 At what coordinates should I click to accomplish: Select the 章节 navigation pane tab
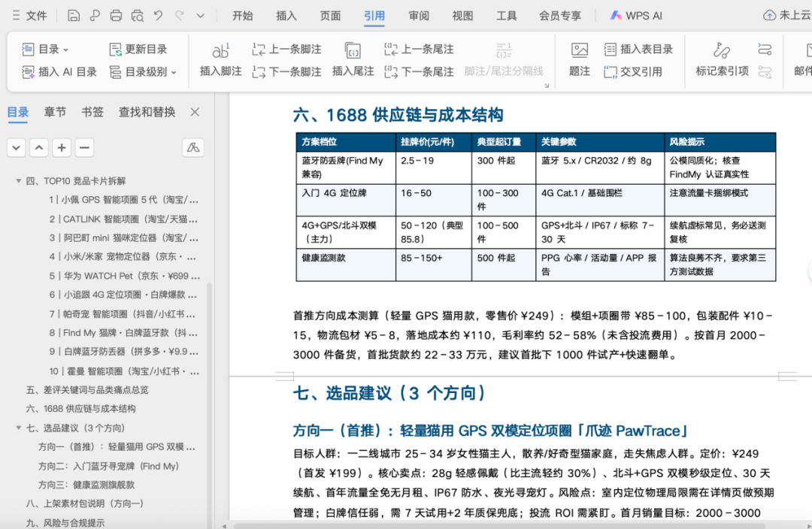pyautogui.click(x=55, y=112)
